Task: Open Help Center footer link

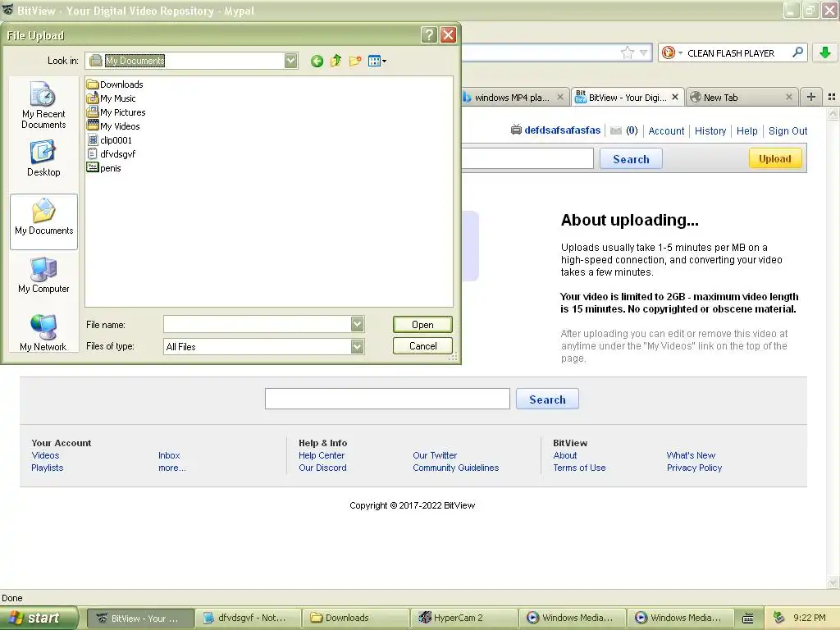Action: tap(322, 455)
